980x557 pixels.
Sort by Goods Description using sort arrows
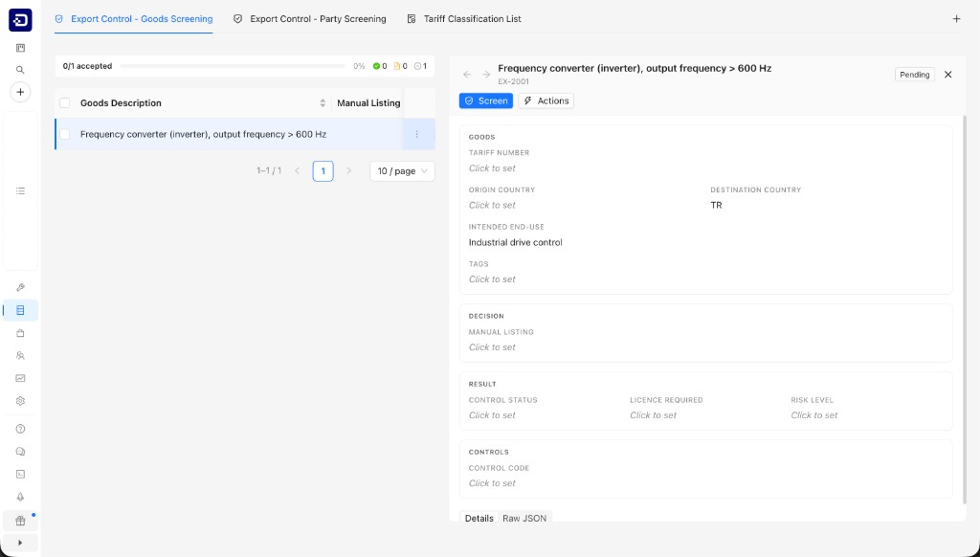click(x=323, y=103)
